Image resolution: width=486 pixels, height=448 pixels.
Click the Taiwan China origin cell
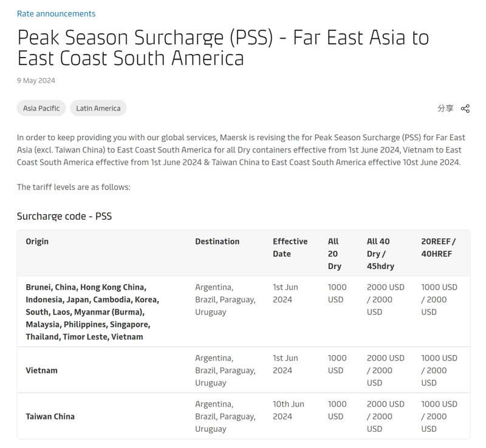[x=50, y=416]
